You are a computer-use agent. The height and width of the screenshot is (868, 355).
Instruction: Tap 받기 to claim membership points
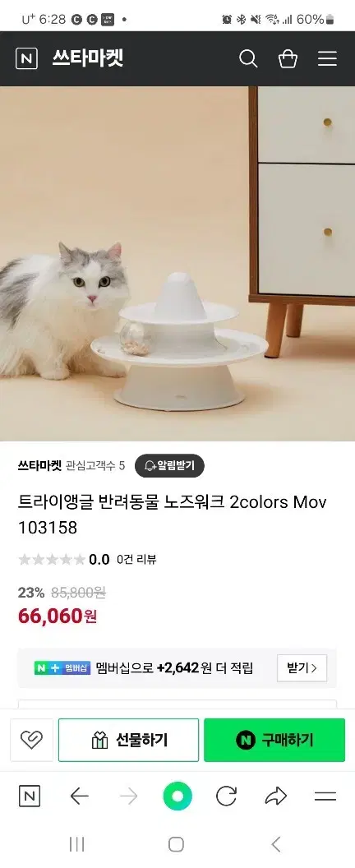(302, 667)
